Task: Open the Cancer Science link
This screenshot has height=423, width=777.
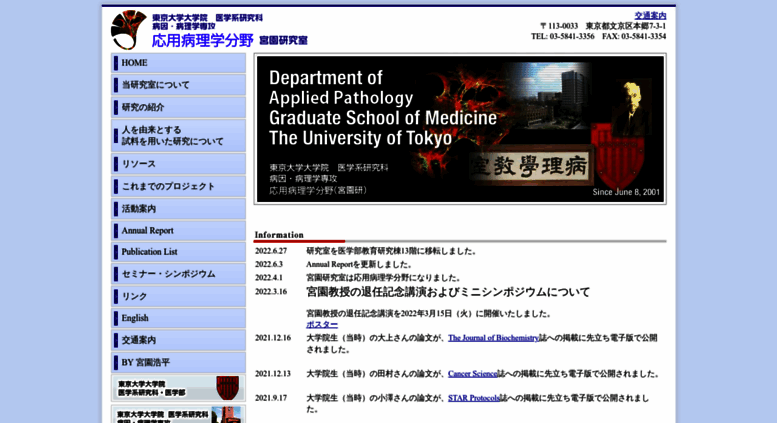Action: tap(473, 373)
